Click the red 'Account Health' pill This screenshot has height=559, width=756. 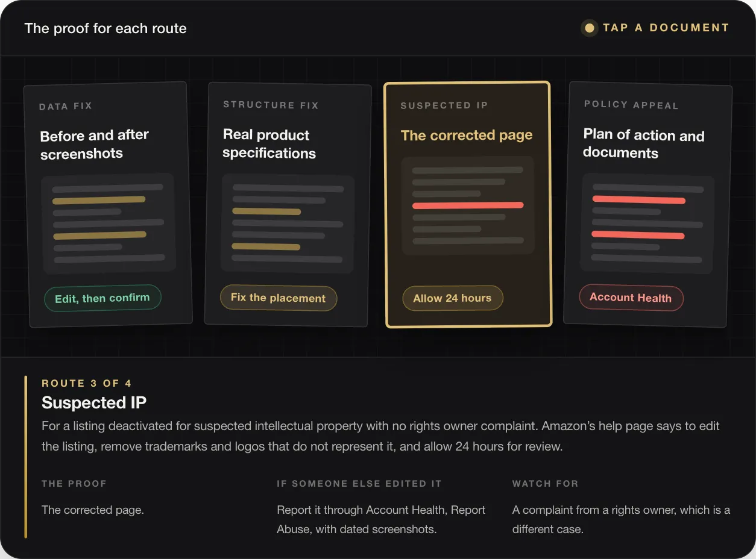(x=631, y=298)
